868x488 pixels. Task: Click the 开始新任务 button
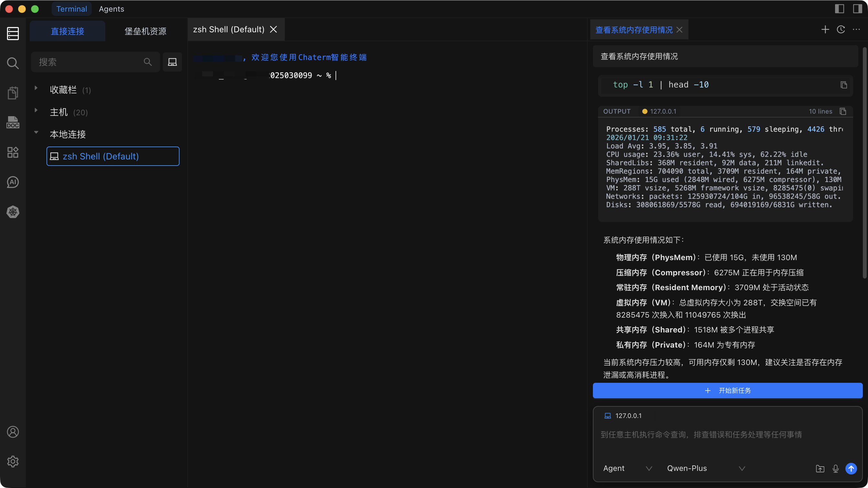[728, 391]
